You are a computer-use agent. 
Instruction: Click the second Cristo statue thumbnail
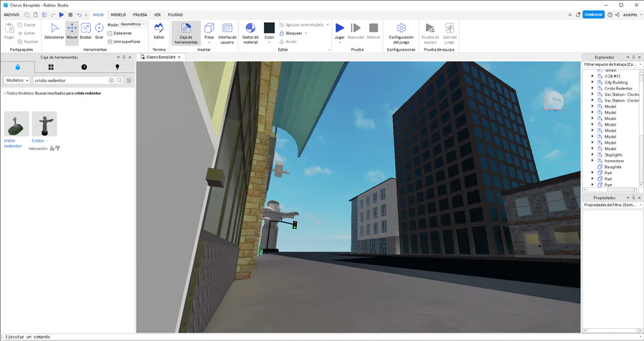44,124
